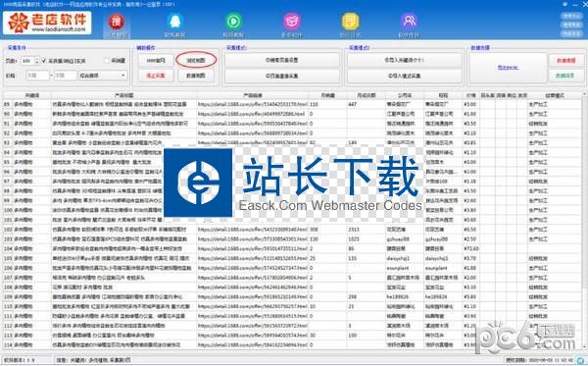The image size is (588, 366).
Task: Click the lower button in second collection mode group
Action: [404, 76]
